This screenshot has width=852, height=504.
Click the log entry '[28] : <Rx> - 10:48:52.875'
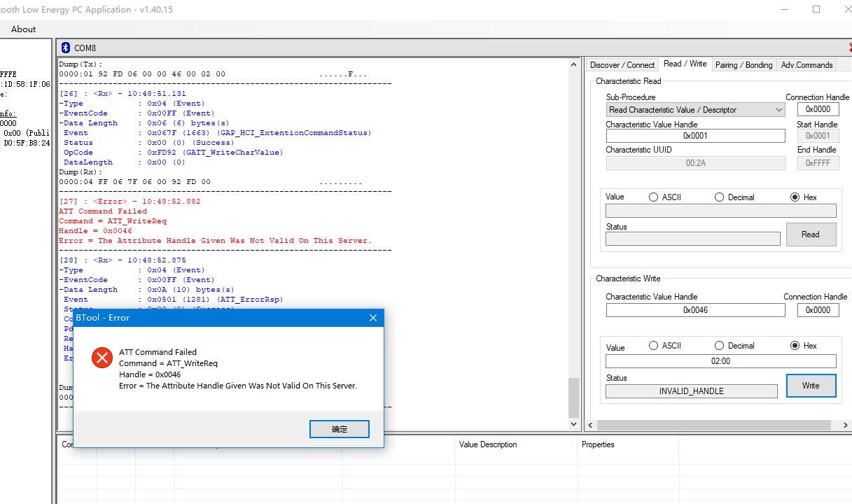[x=123, y=260]
